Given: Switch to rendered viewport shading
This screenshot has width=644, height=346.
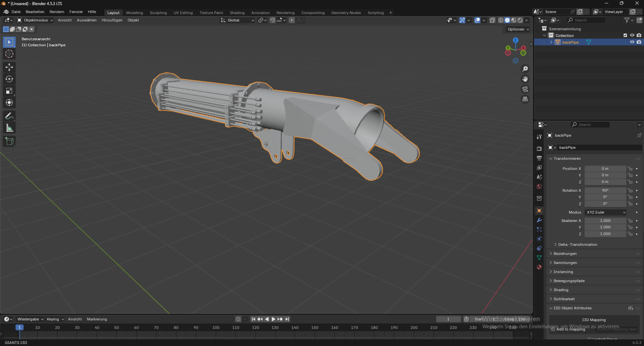Looking at the screenshot, I should [x=520, y=20].
